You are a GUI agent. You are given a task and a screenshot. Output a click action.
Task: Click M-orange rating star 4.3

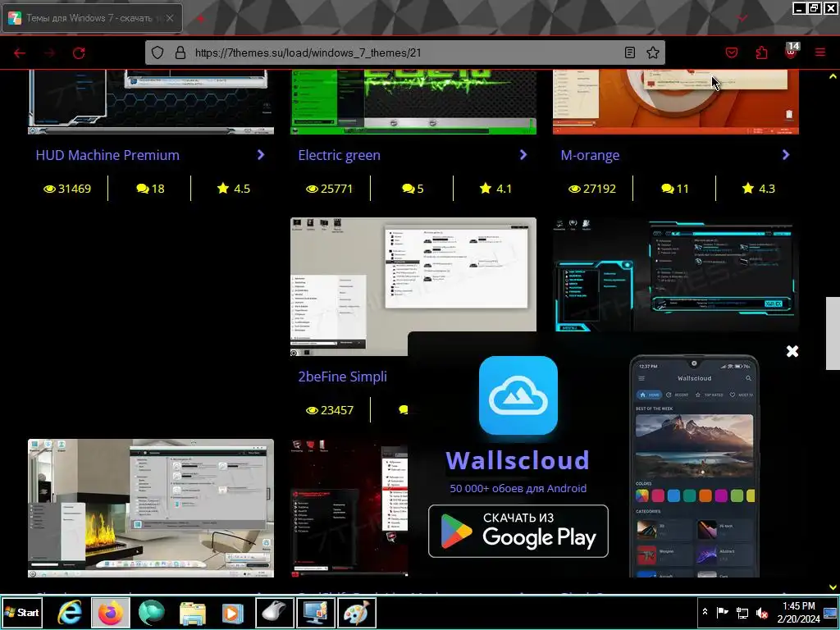pos(759,189)
